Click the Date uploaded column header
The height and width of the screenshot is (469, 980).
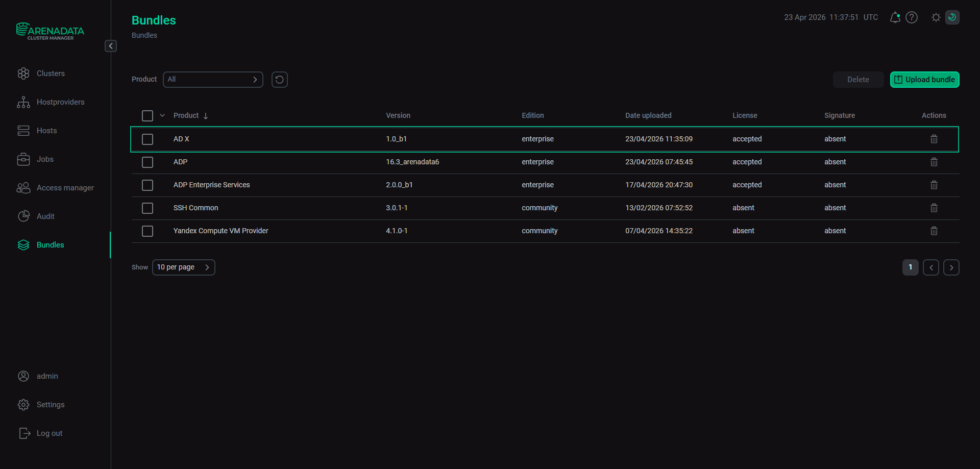point(648,115)
